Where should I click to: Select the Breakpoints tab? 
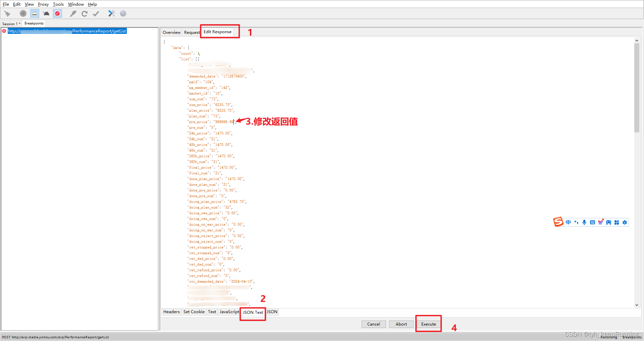pos(34,23)
